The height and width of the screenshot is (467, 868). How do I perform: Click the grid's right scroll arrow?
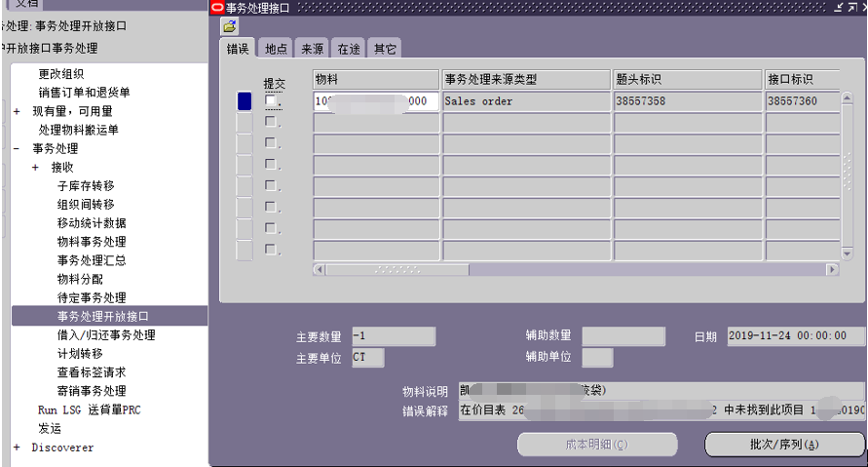point(832,269)
